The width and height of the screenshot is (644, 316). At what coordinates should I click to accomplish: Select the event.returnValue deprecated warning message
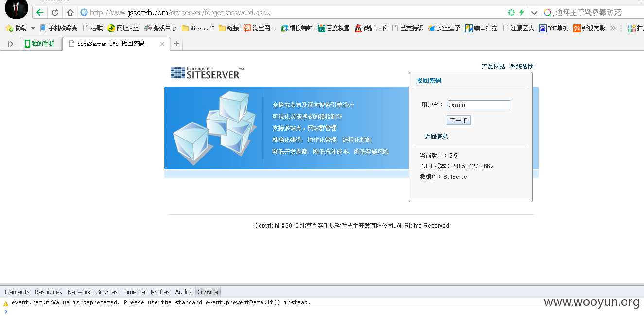161,302
